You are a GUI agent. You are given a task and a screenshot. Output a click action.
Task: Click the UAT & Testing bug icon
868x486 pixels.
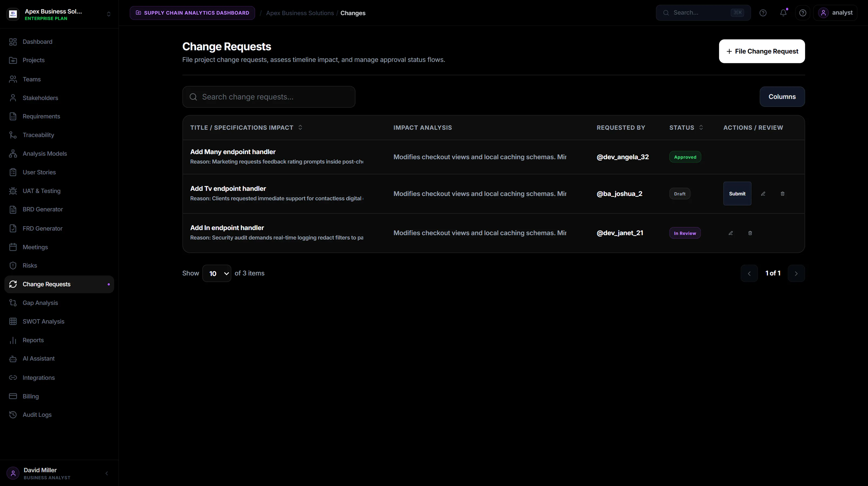[13, 191]
